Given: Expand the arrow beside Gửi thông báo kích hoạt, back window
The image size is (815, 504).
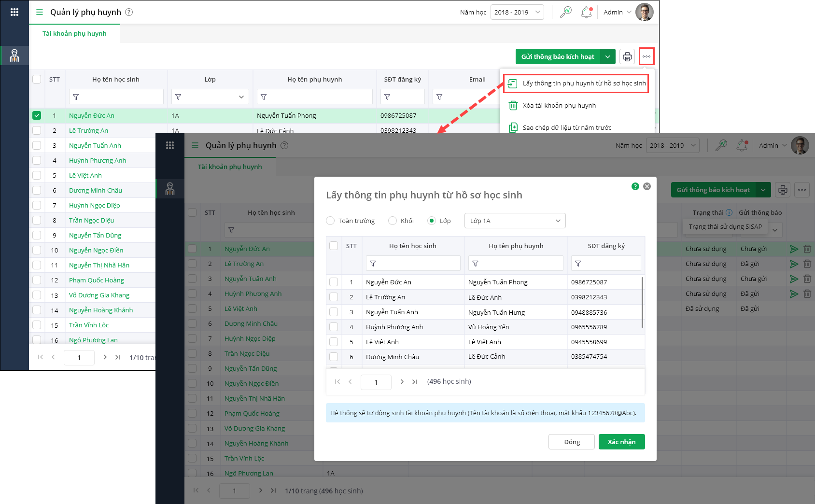Looking at the screenshot, I should click(608, 56).
